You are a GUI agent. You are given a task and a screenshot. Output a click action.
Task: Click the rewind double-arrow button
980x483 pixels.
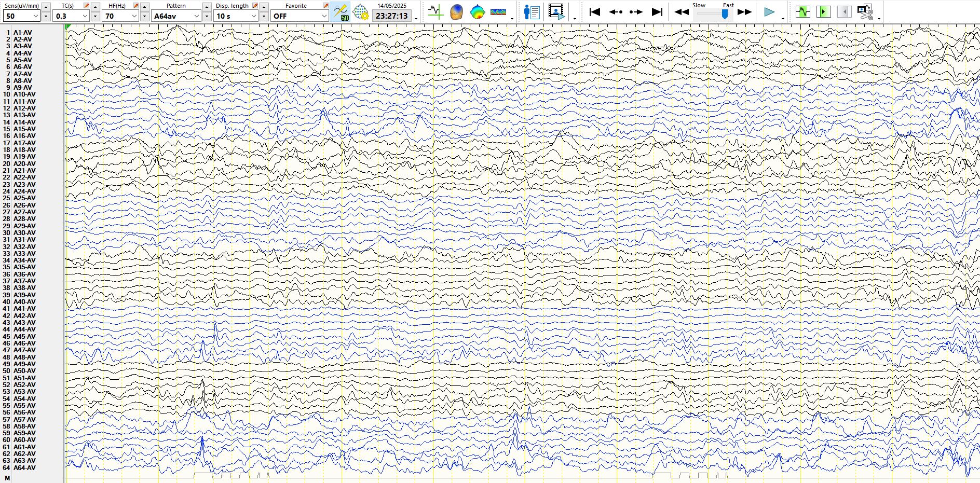point(682,11)
